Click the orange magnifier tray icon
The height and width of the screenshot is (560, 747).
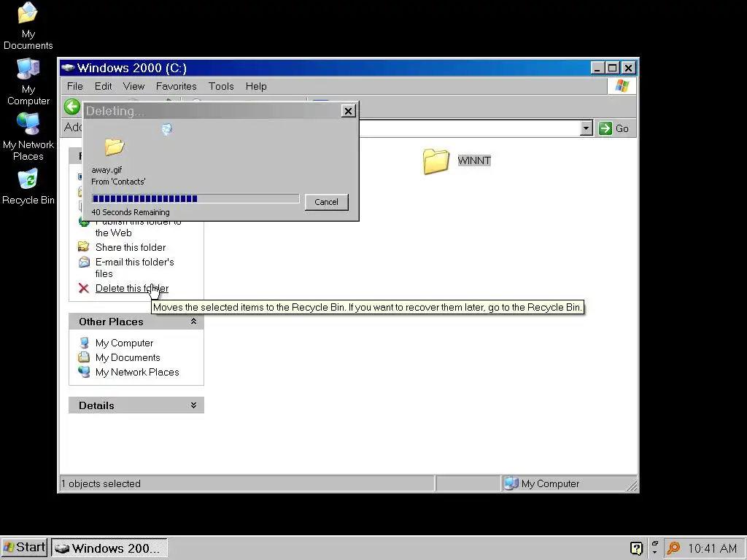[673, 548]
